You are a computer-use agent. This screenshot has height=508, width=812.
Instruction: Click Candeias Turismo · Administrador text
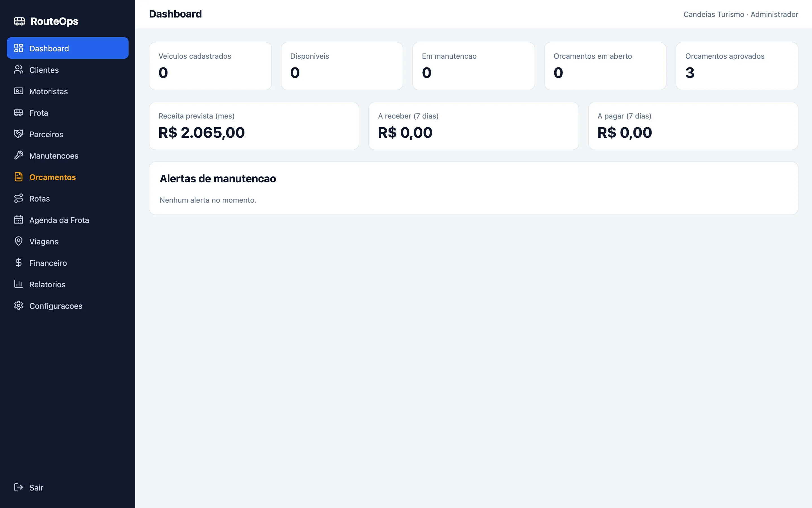pos(741,14)
